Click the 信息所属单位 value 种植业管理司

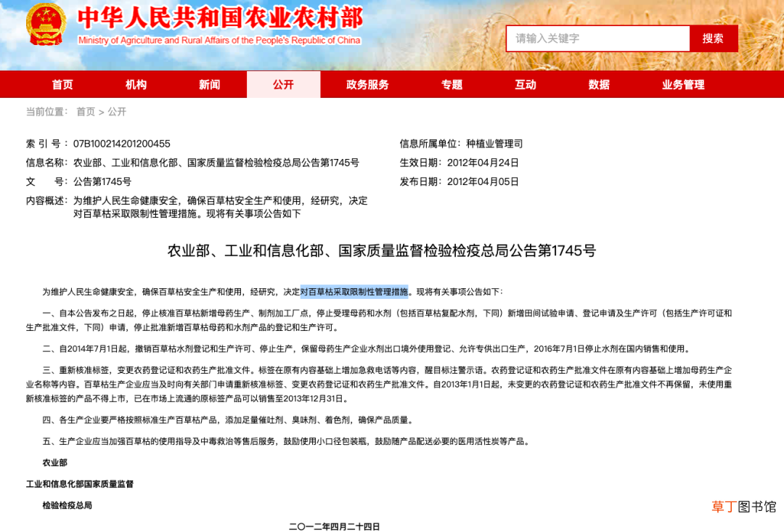pos(494,144)
